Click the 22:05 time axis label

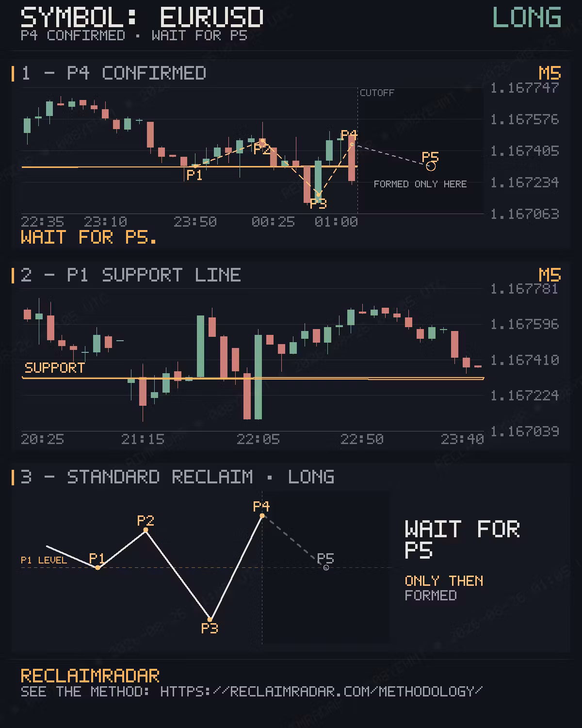[258, 439]
